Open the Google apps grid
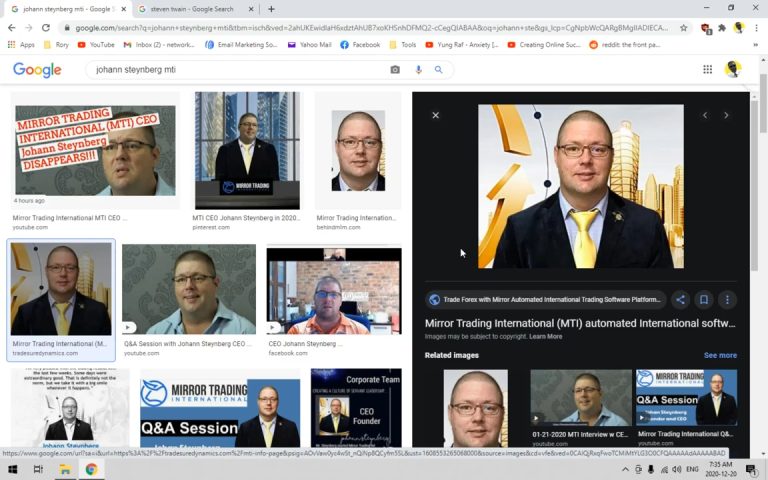Viewport: 768px width, 480px height. [x=707, y=70]
